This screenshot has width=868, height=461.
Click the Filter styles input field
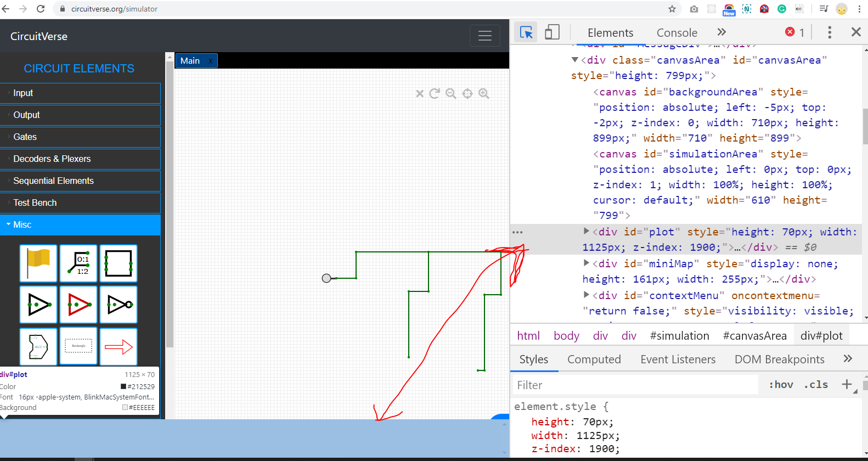click(x=636, y=385)
